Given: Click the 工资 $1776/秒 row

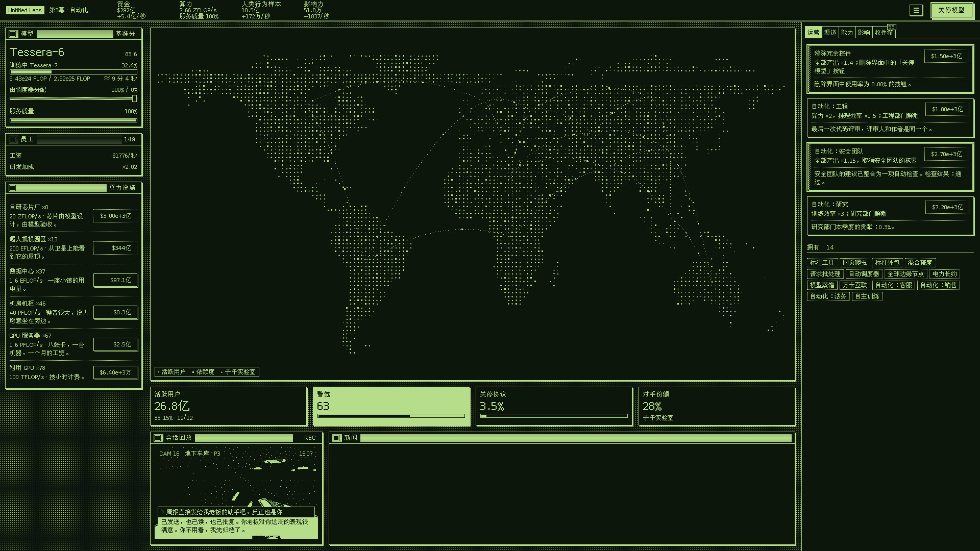Looking at the screenshot, I should 73,156.
